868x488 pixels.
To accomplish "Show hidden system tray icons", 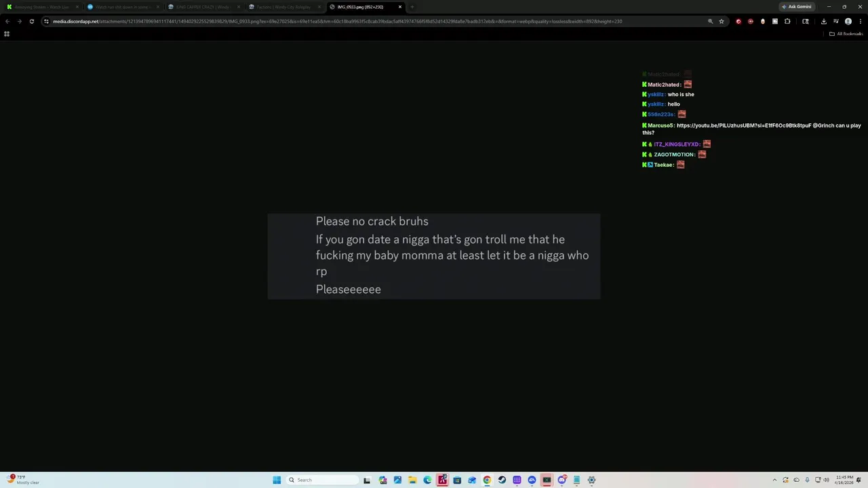I will click(774, 480).
